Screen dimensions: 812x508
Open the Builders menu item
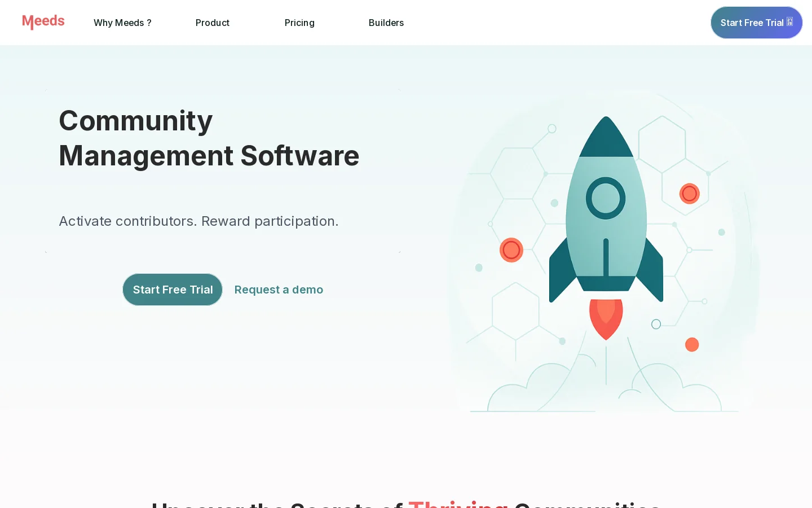click(x=386, y=23)
